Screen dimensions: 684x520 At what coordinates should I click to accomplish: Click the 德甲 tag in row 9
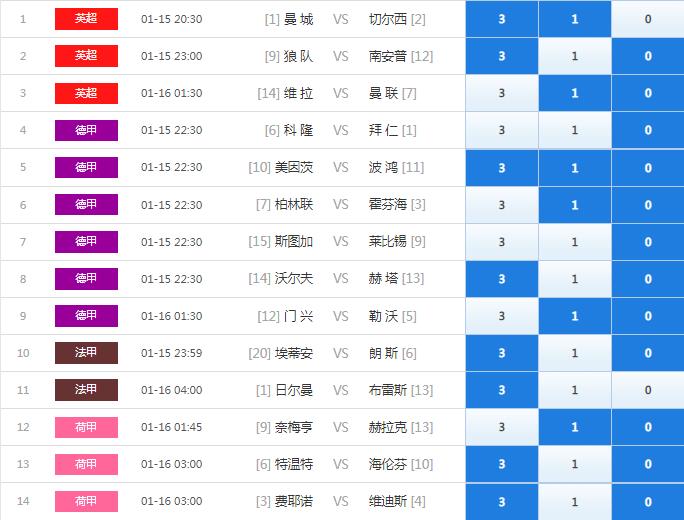pos(86,316)
